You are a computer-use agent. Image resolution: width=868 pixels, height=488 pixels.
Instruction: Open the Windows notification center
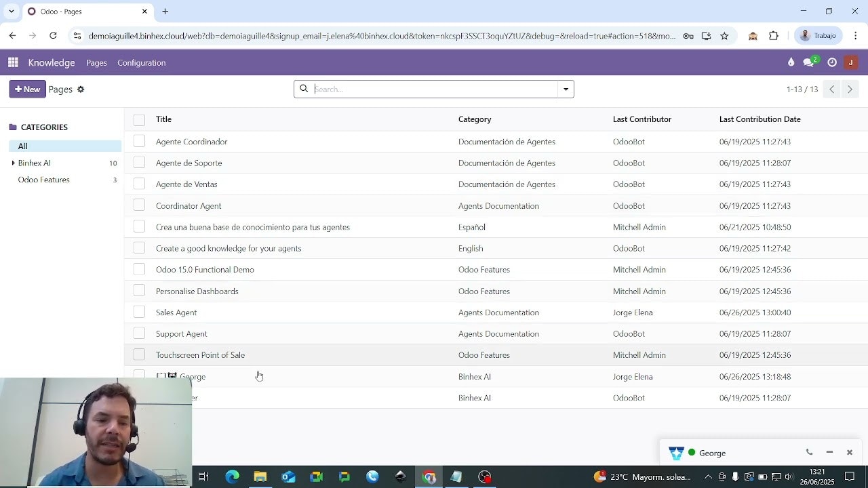[850, 476]
